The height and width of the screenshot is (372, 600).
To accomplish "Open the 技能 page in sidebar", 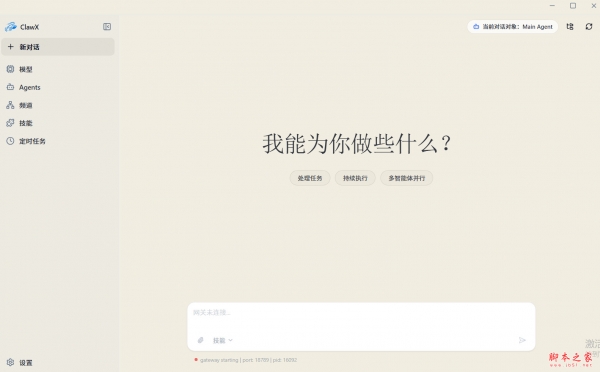I will coord(58,123).
